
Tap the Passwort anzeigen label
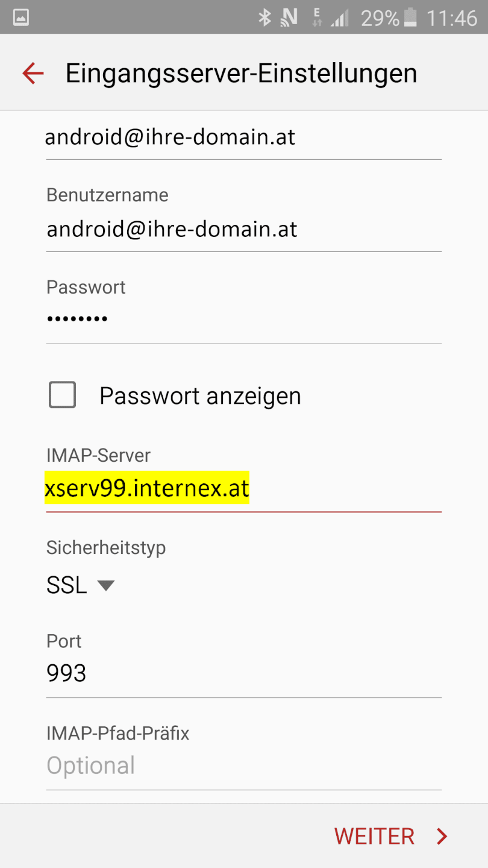pyautogui.click(x=200, y=396)
